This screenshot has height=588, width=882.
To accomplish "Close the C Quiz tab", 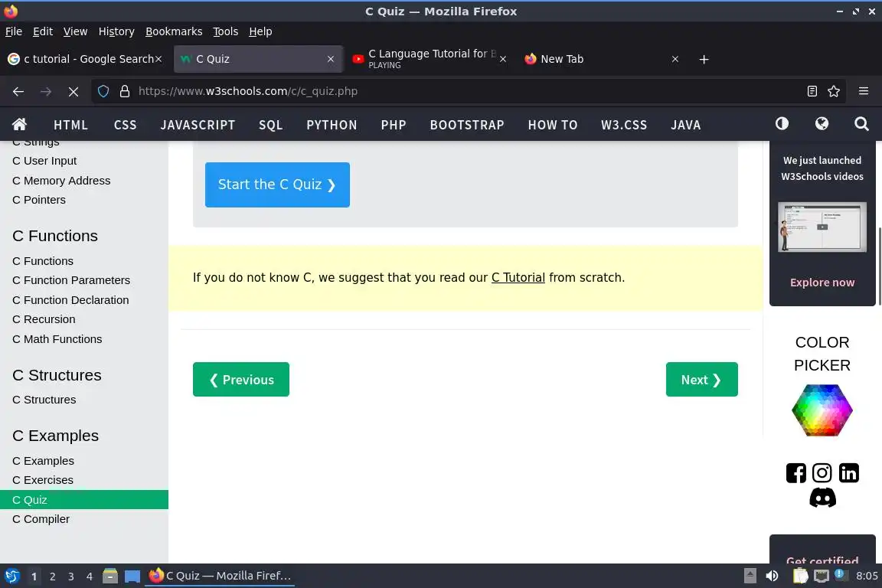I will [331, 59].
